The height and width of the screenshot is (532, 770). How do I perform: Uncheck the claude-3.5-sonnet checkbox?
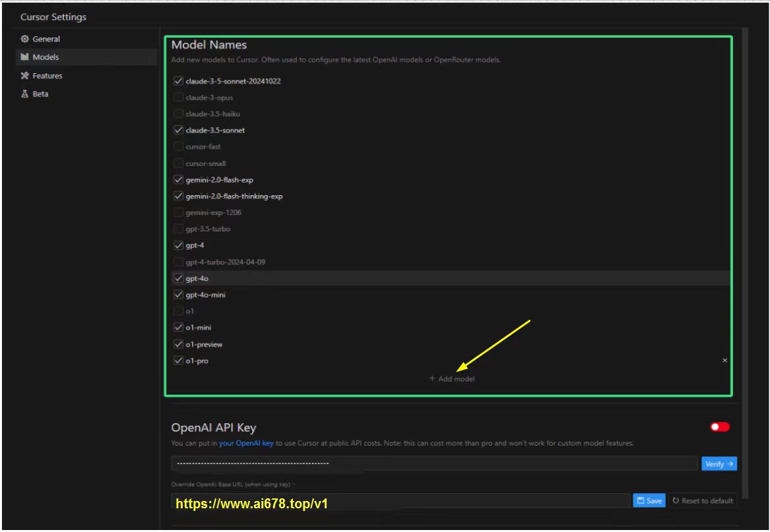pos(178,131)
